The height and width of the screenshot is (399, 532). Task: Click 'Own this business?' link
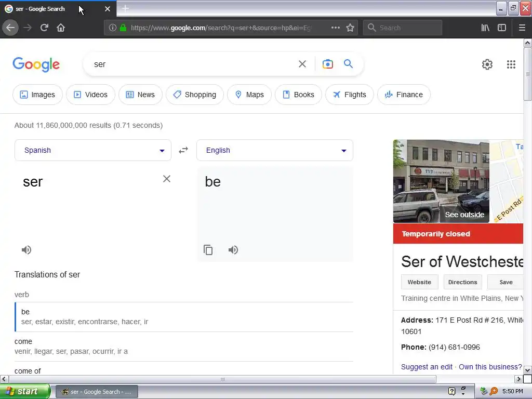click(x=490, y=367)
